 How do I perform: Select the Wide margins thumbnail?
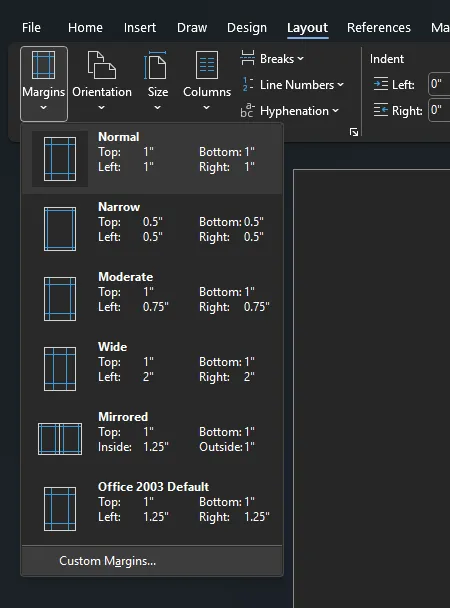[60, 369]
